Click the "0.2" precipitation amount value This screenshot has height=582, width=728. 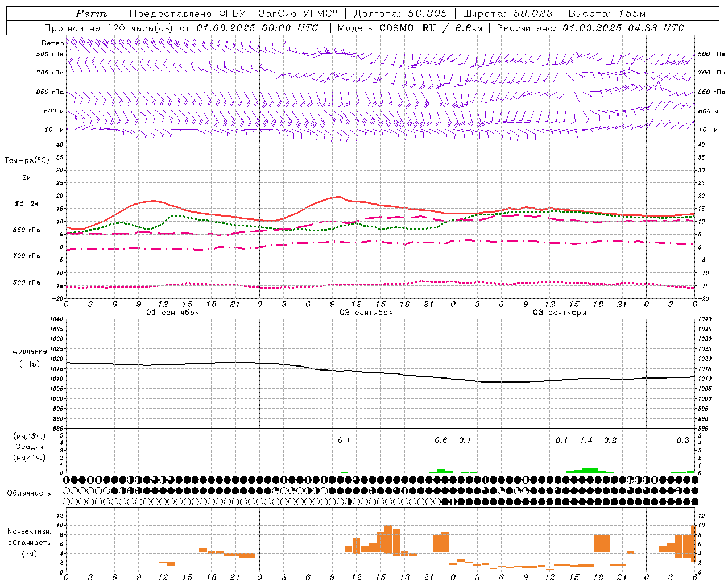(610, 440)
